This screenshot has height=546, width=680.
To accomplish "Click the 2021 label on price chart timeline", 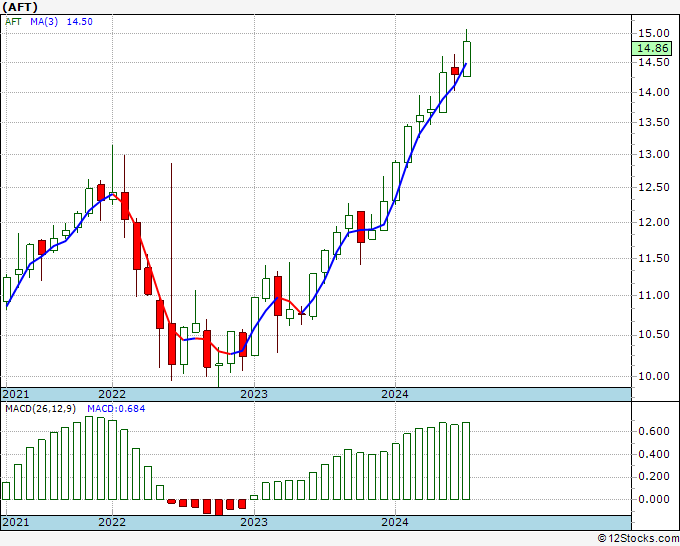I will coord(16,394).
